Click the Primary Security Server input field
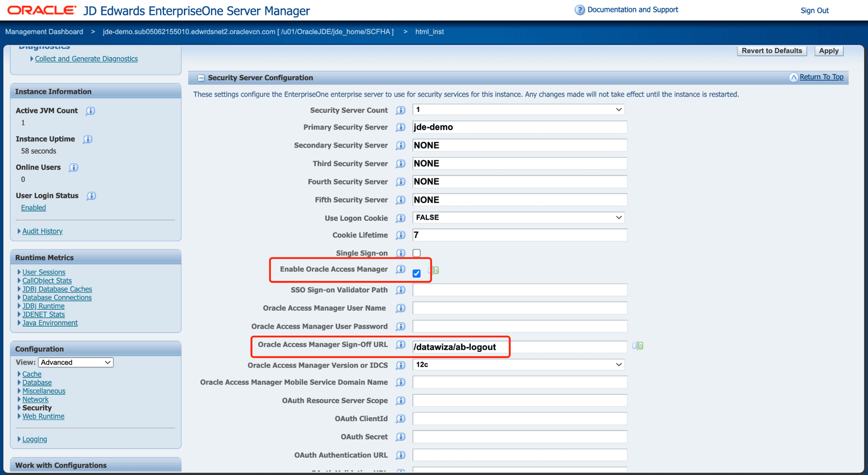 pyautogui.click(x=520, y=127)
